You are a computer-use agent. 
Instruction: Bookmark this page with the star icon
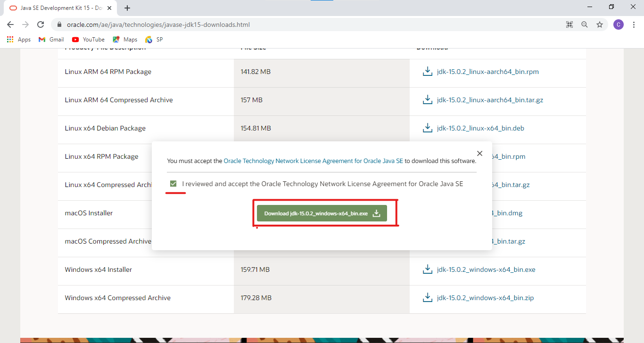coord(600,24)
